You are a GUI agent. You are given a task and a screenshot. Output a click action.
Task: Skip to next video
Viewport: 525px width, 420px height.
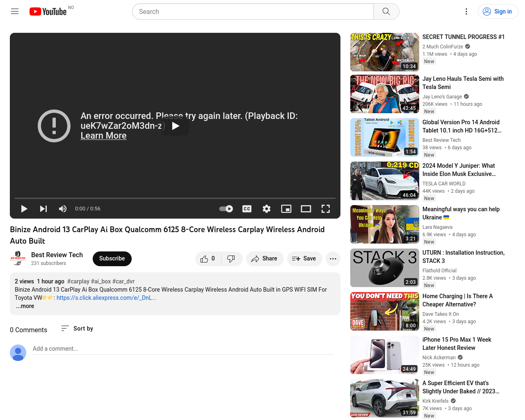(x=43, y=209)
